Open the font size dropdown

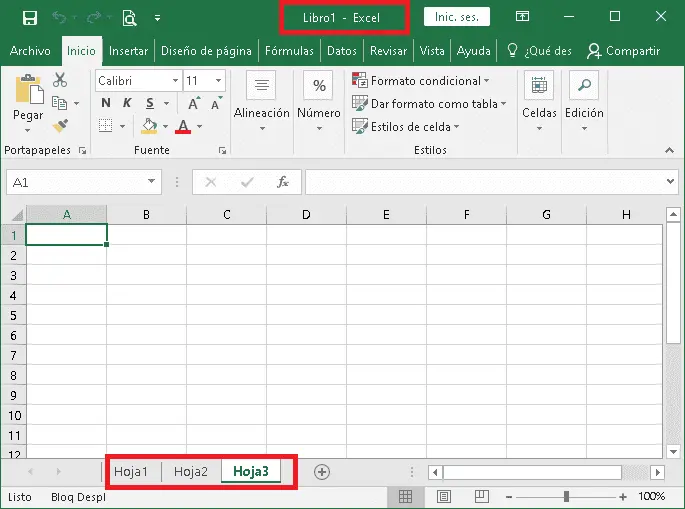[219, 81]
